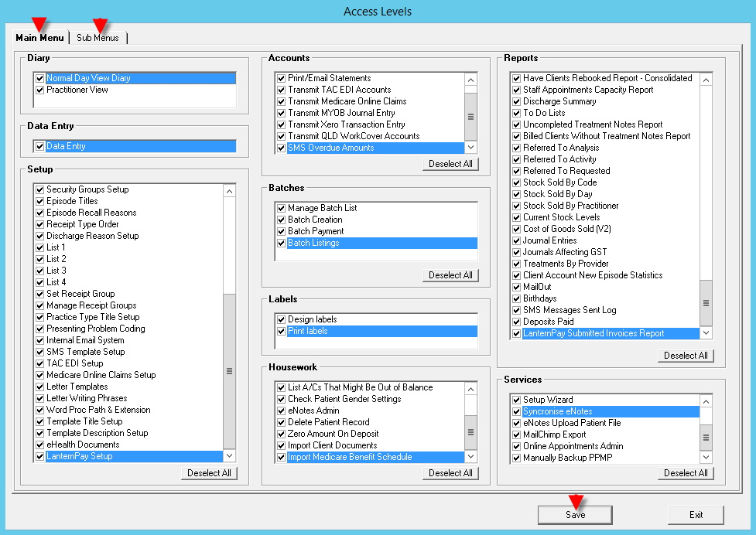The image size is (756, 535).
Task: Uncheck the Practitioner View checkbox
Action: click(39, 90)
